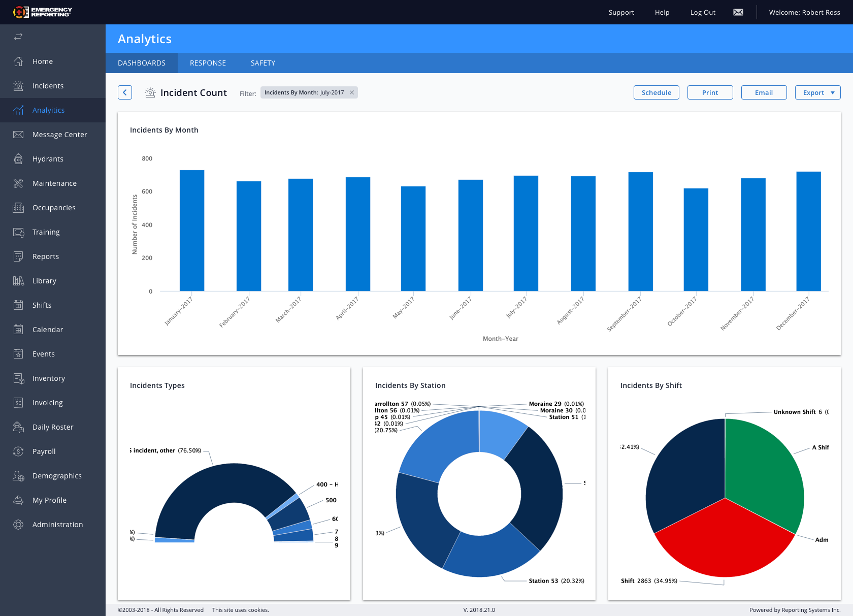Open the Help menu in the top bar
The height and width of the screenshot is (616, 853).
point(662,12)
